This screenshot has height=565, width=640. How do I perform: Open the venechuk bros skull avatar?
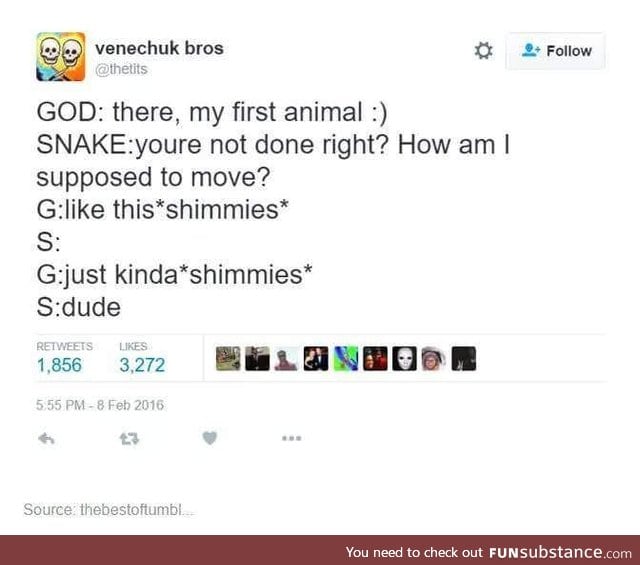tap(60, 57)
